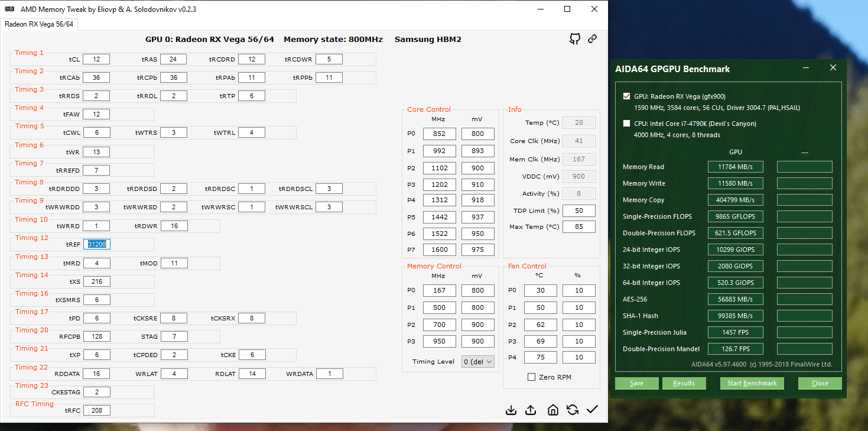The image size is (868, 431).
Task: Open the Timing Level dropdown
Action: (x=477, y=361)
